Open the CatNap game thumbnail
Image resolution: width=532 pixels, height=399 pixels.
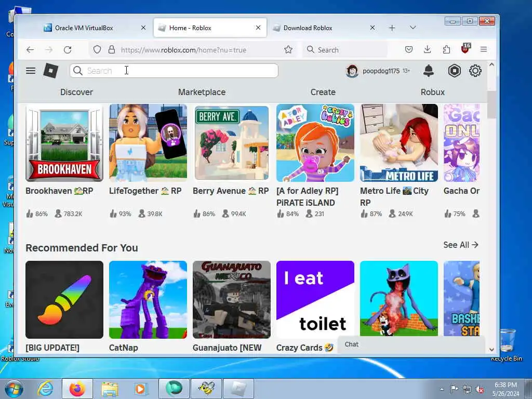tap(148, 300)
